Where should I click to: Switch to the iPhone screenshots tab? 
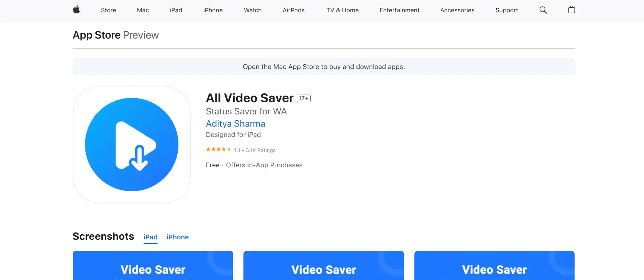(x=177, y=237)
